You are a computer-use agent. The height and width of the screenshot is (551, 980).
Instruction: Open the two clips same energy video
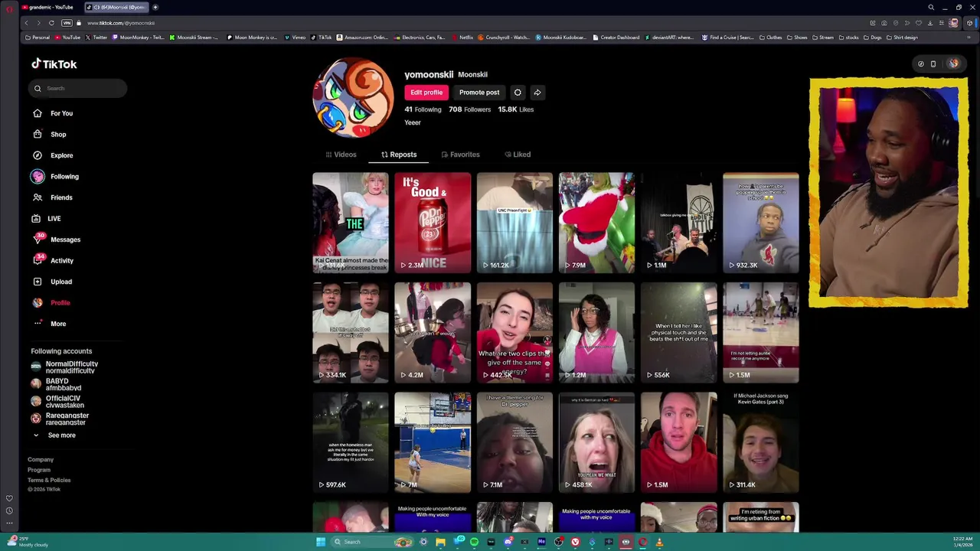[514, 332]
